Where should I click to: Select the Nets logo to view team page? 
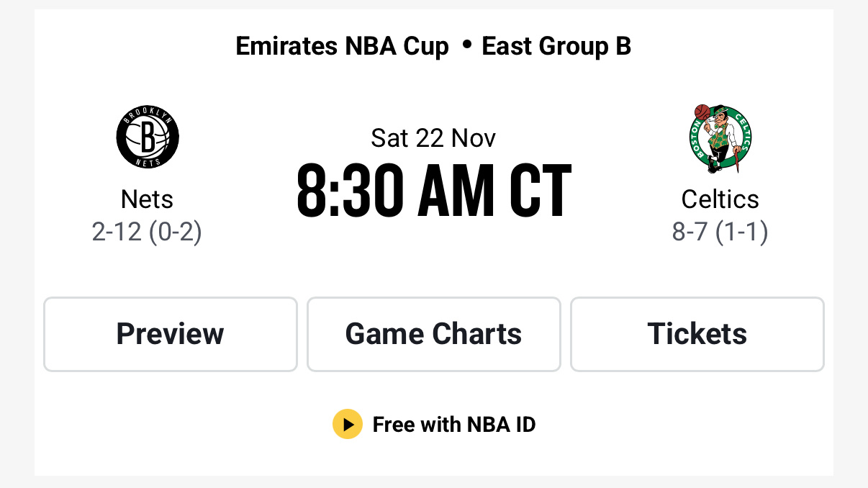pos(147,137)
